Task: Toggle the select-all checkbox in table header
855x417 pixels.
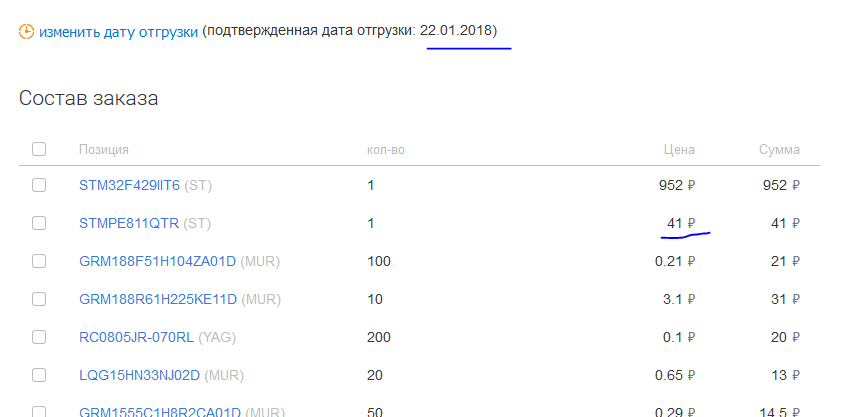Action: 39,149
